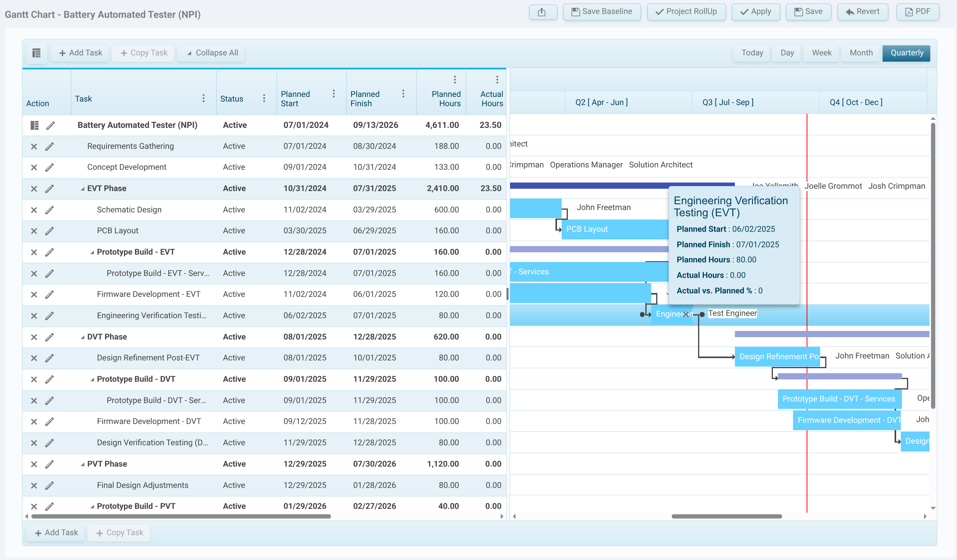Click the bottom Copy Task button

tap(119, 533)
